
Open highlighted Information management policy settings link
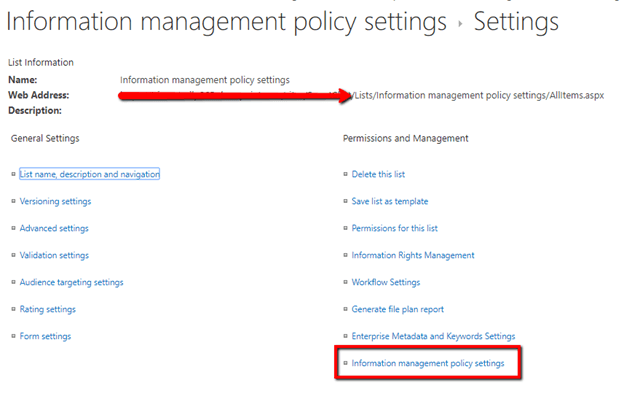point(428,363)
